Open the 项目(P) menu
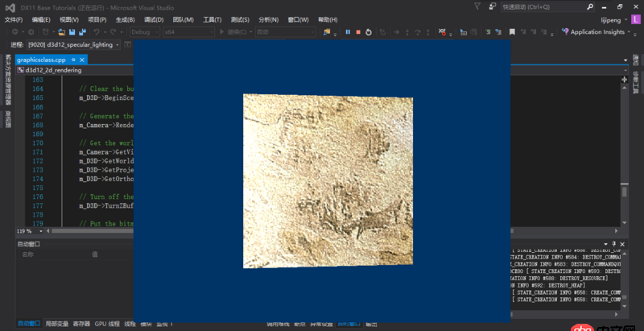 click(97, 19)
